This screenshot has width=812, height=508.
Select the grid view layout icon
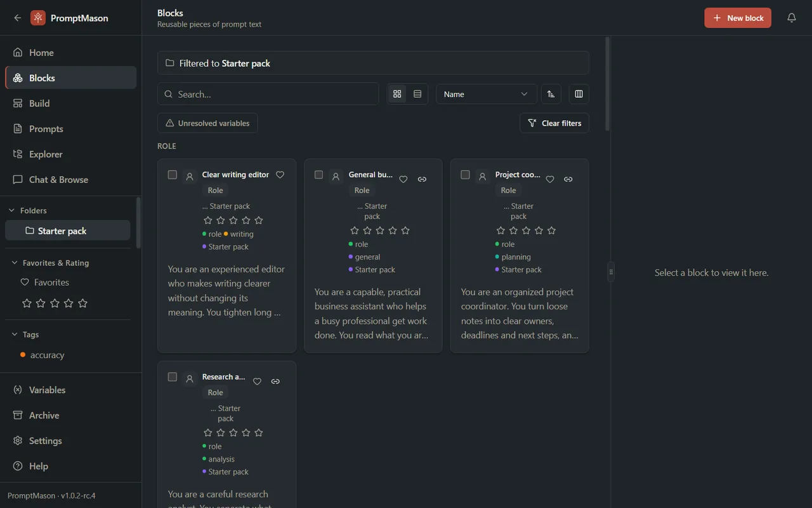coord(397,94)
